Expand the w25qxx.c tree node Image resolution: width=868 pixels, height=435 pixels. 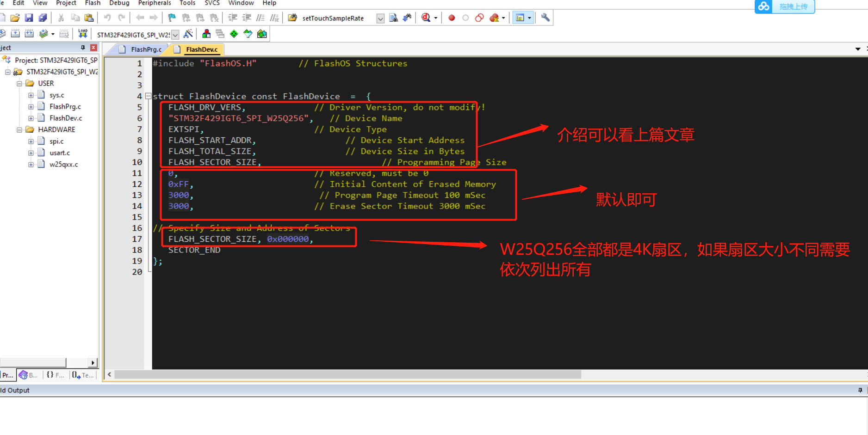pos(31,164)
